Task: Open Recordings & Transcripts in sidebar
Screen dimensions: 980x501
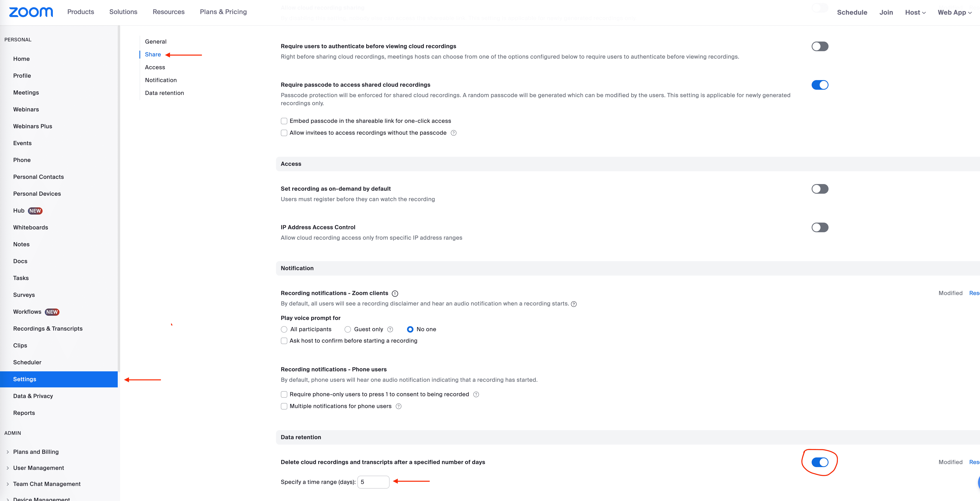Action: point(48,328)
